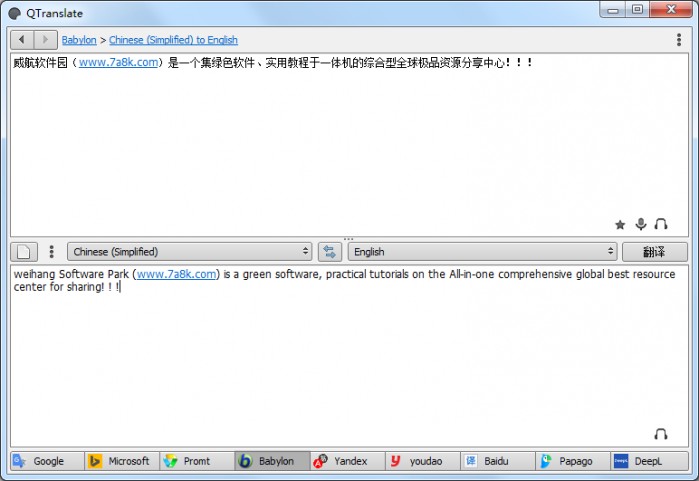
Task: Go forward with the right arrow button
Action: (x=45, y=40)
